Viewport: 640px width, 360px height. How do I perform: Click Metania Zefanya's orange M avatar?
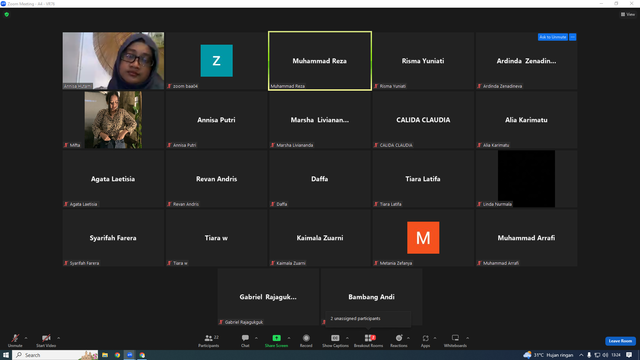point(423,238)
